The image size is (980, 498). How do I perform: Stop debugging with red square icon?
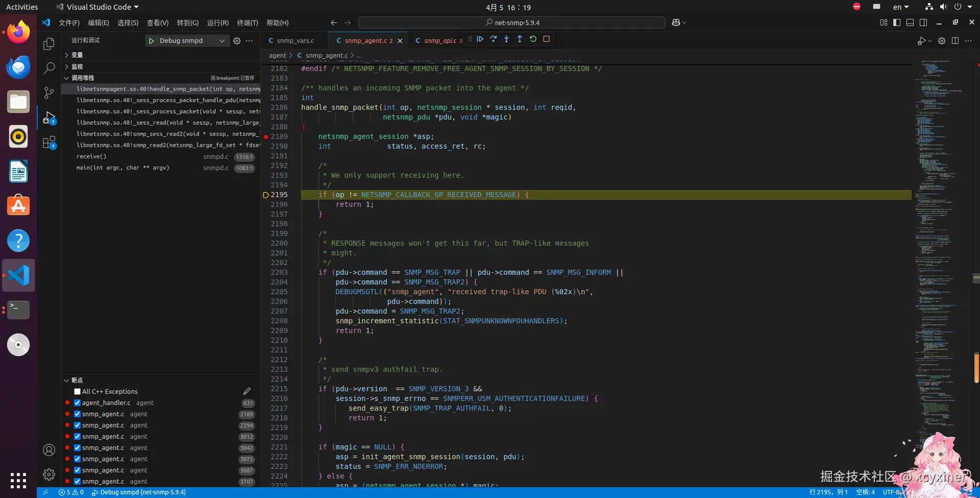coord(546,39)
